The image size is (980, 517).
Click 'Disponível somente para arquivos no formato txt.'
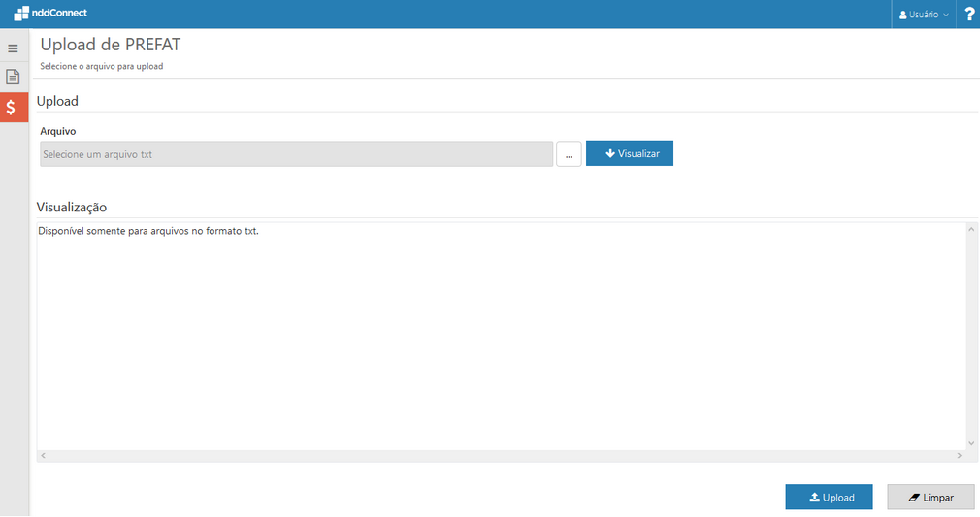[x=148, y=231]
